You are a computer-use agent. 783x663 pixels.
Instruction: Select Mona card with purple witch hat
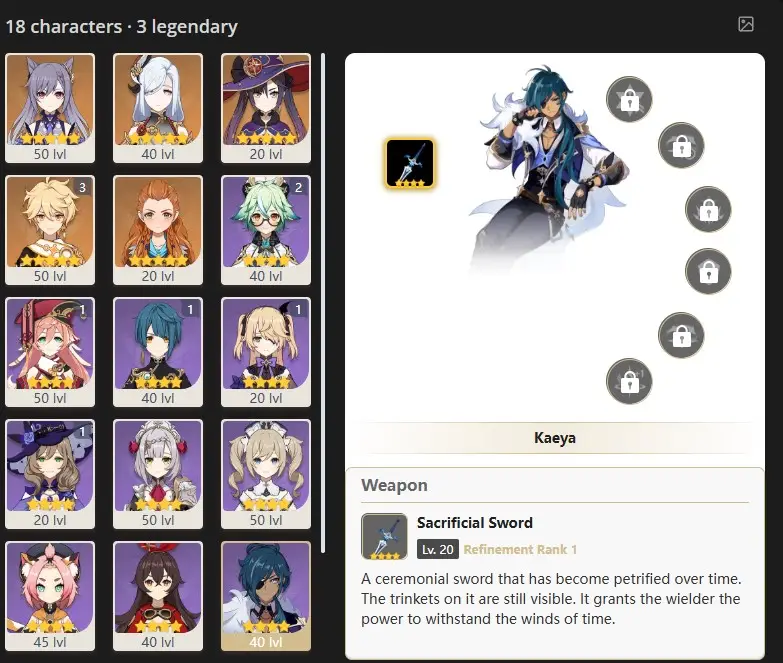266,108
